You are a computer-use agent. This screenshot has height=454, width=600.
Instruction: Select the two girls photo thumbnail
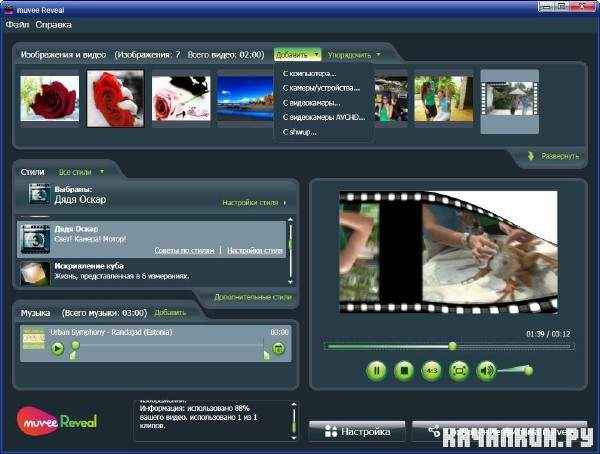click(444, 98)
